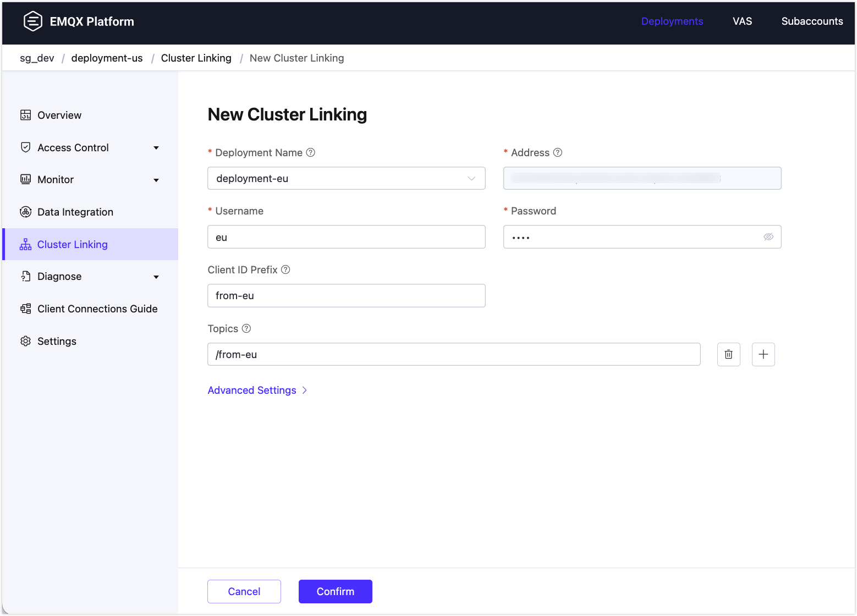
Task: Click the Settings gear icon
Action: pos(25,341)
